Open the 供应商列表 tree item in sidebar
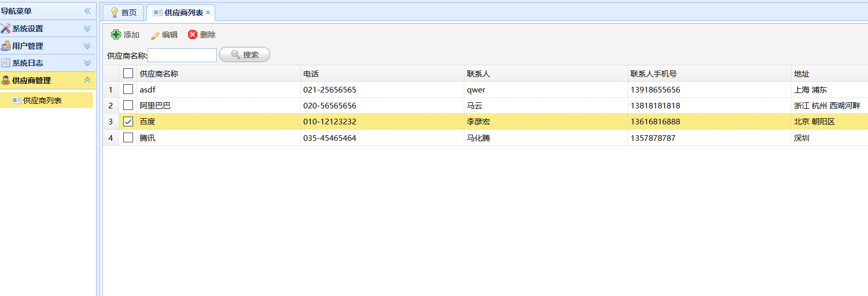 [42, 100]
